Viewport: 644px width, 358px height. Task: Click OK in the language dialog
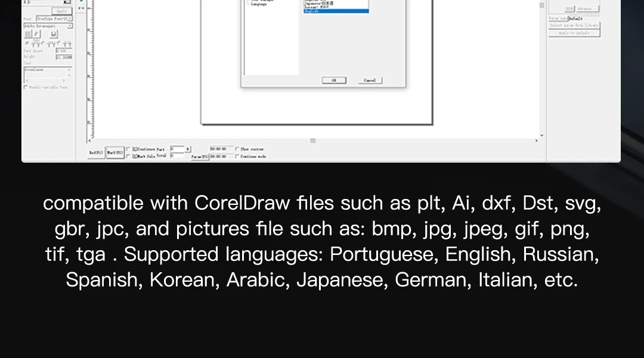(334, 80)
